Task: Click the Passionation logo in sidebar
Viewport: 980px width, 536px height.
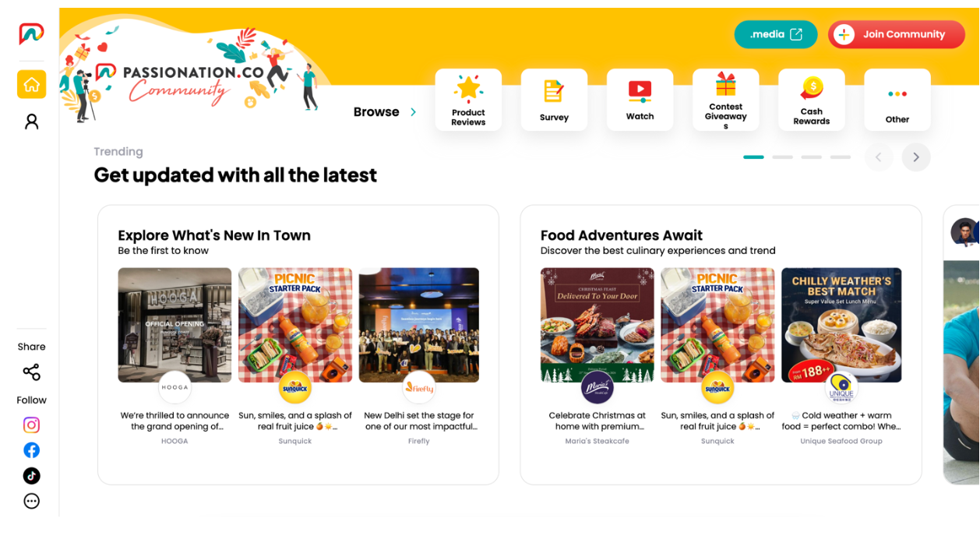Action: tap(31, 33)
